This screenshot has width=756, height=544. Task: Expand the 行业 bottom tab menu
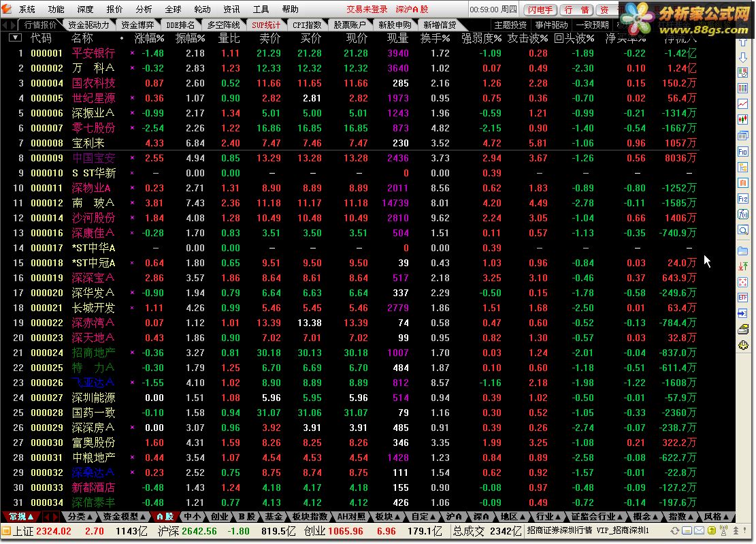(548, 517)
